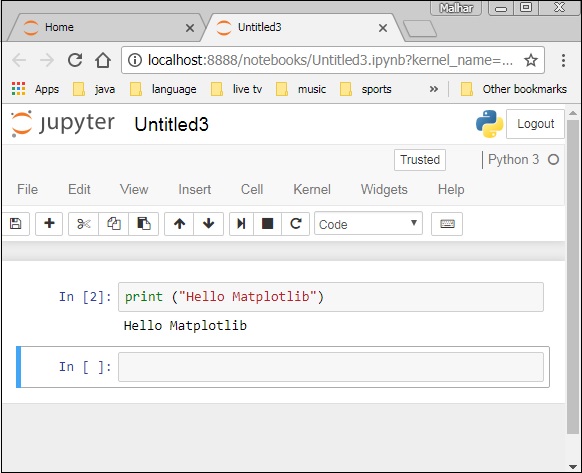Open a new browser tab
The image size is (582, 473).
click(420, 29)
